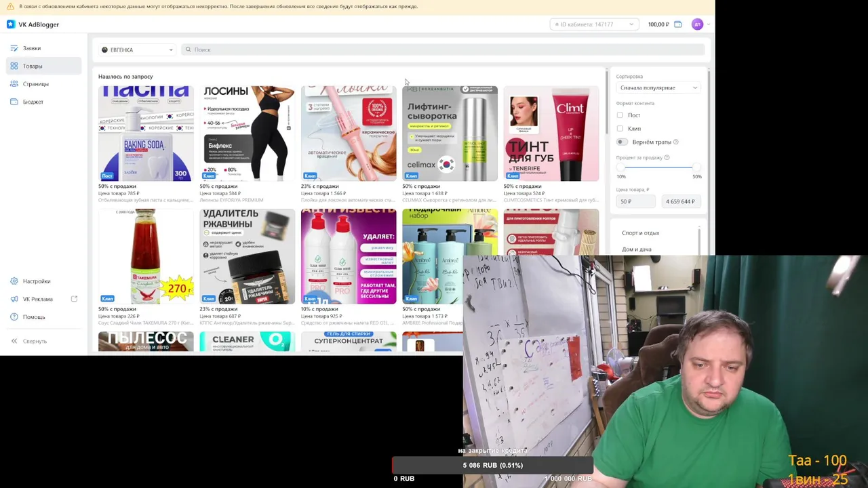Click the Клип badge on leggings card
The width and height of the screenshot is (868, 488).
click(209, 176)
